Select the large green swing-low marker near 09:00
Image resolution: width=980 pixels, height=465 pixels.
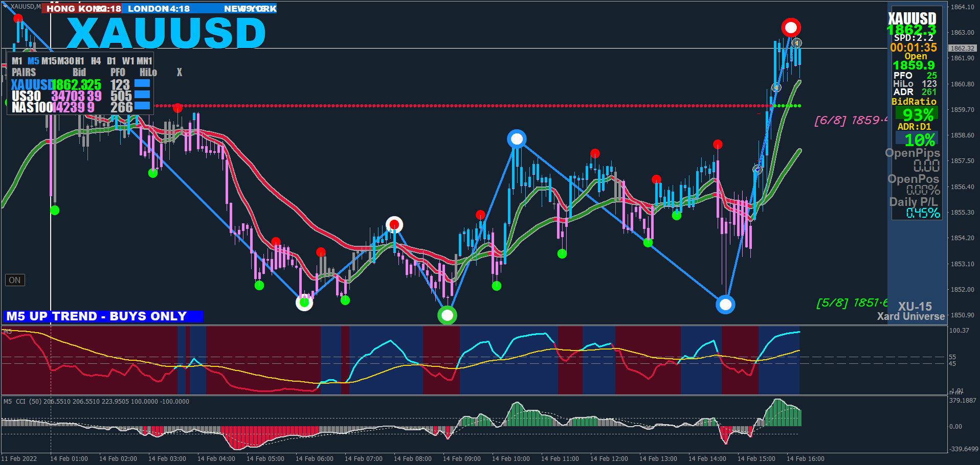click(447, 315)
